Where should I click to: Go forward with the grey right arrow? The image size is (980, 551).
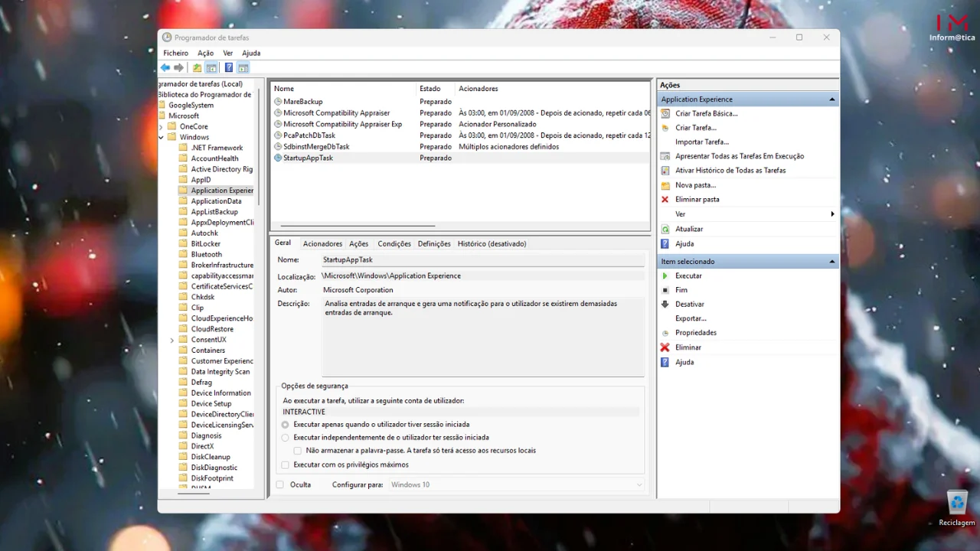point(178,67)
